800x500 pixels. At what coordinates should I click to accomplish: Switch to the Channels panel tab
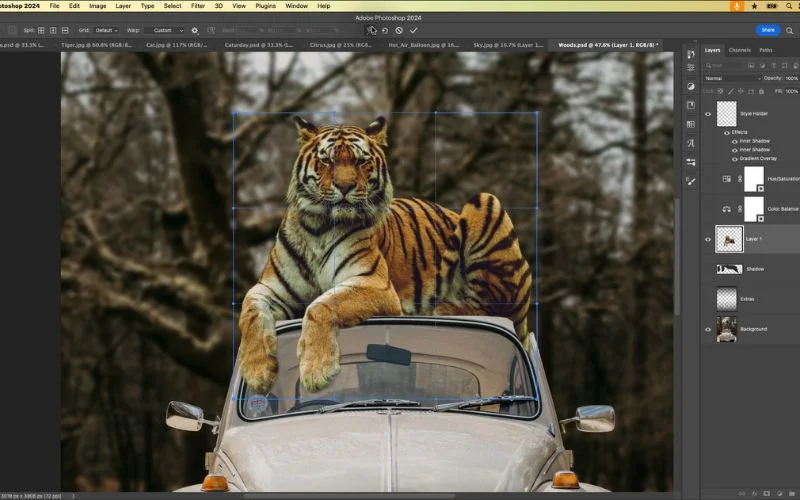tap(739, 50)
